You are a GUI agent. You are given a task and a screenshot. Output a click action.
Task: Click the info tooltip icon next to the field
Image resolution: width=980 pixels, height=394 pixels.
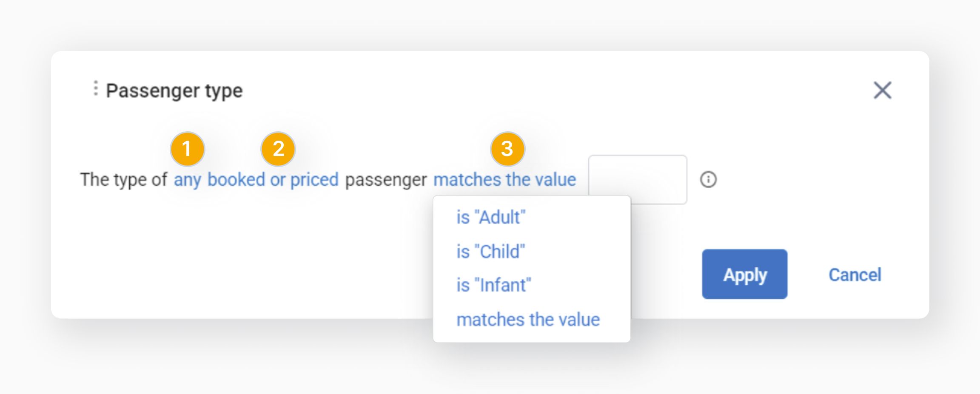click(709, 180)
